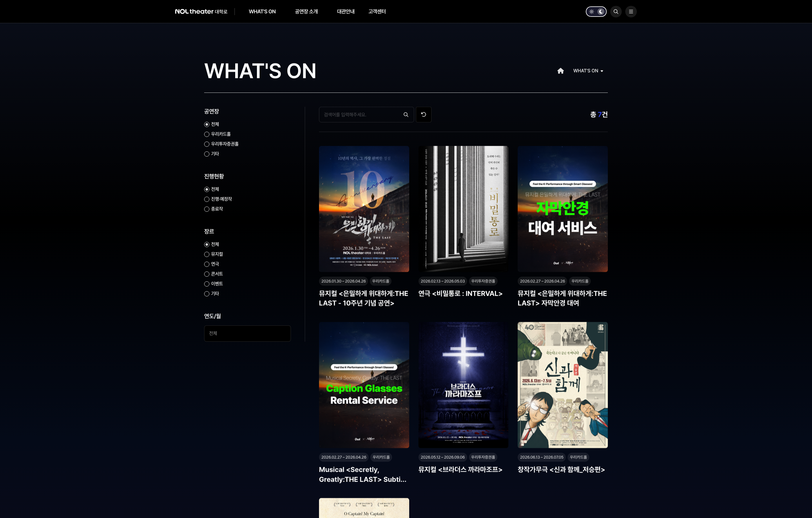The image size is (812, 518).
Task: Click the search submit magnifier in search box
Action: (406, 115)
